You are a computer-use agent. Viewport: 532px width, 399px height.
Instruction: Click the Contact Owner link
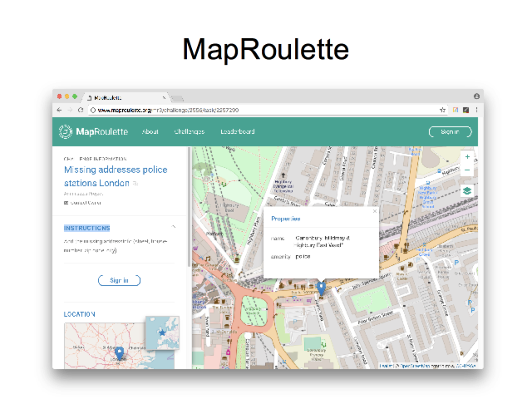click(x=86, y=203)
